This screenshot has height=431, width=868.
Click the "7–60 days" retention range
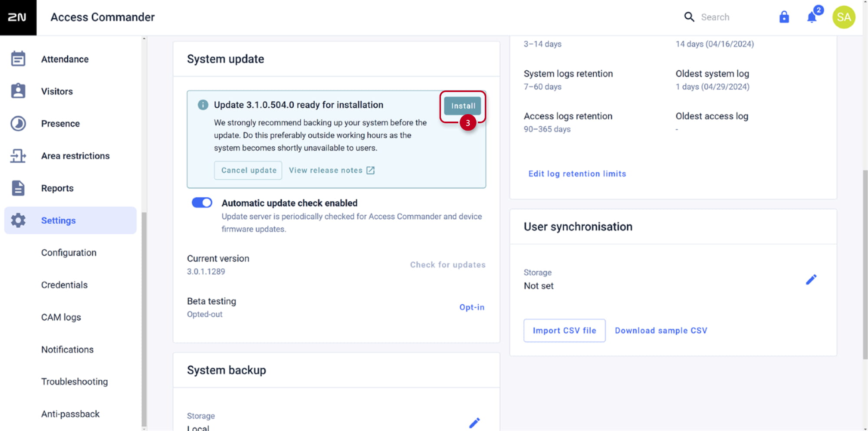[x=542, y=87]
